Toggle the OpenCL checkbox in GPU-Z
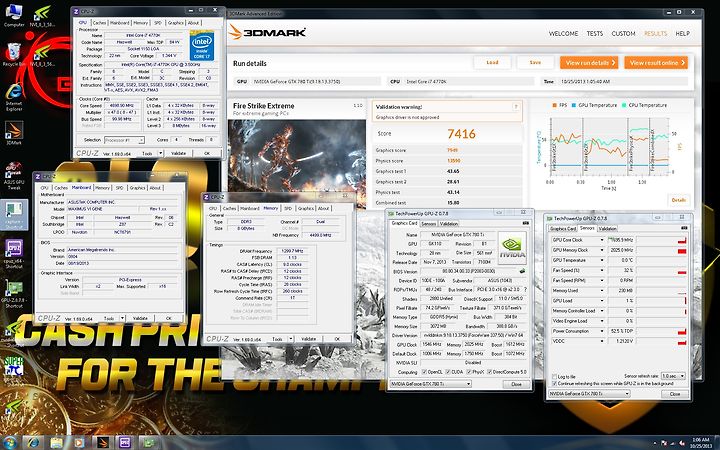Viewport: 720px width, 450px height. 424,372
